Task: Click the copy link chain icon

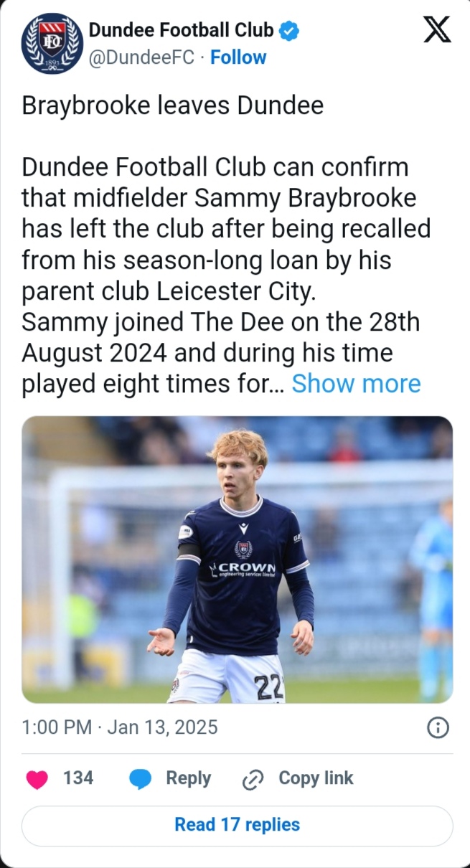Action: click(x=253, y=779)
